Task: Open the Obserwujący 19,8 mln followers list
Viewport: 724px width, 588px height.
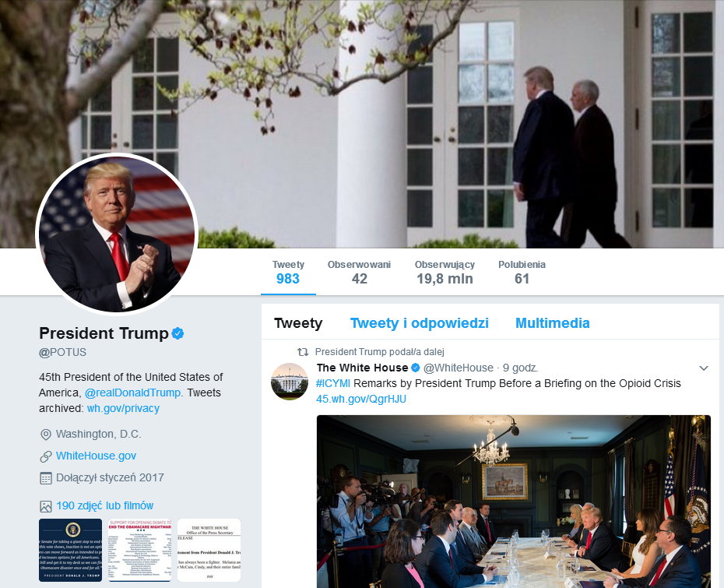Action: point(445,272)
